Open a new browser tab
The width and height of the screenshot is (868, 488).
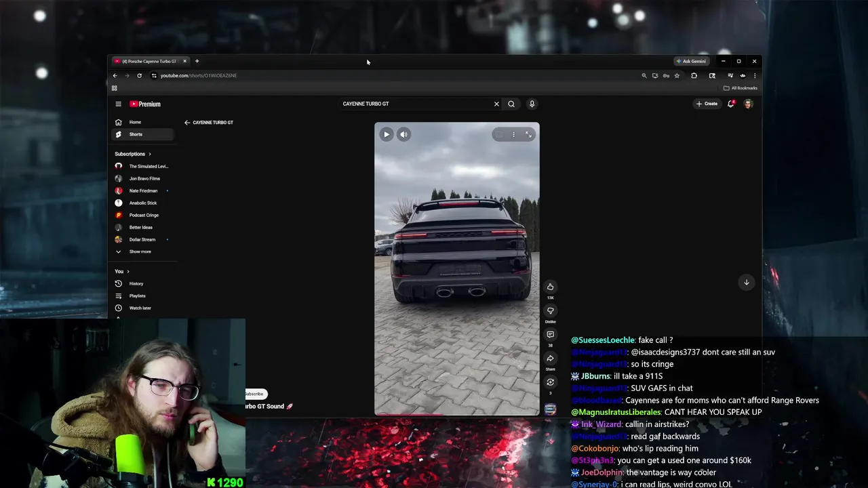pyautogui.click(x=197, y=61)
